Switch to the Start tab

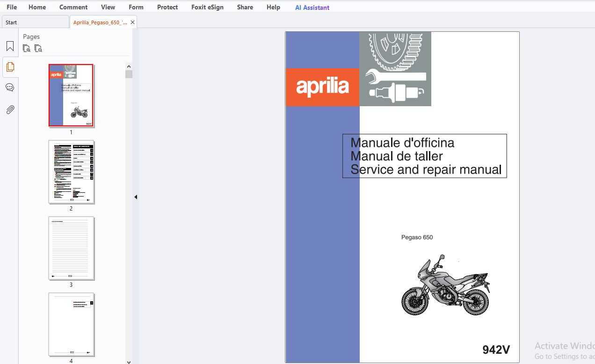point(35,22)
